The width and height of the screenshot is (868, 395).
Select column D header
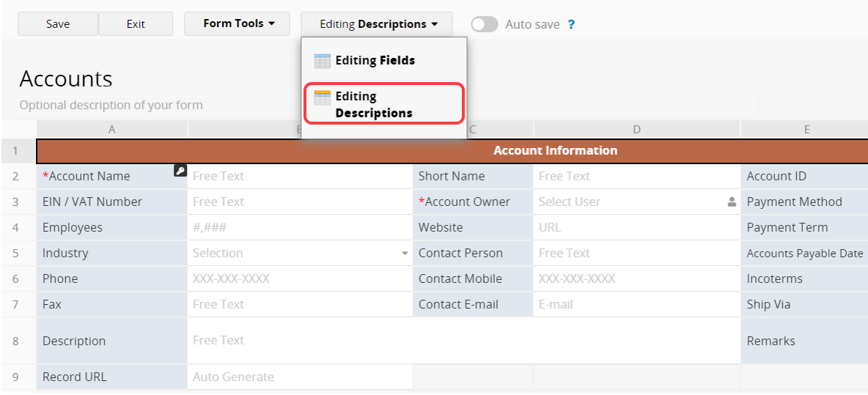pyautogui.click(x=636, y=130)
